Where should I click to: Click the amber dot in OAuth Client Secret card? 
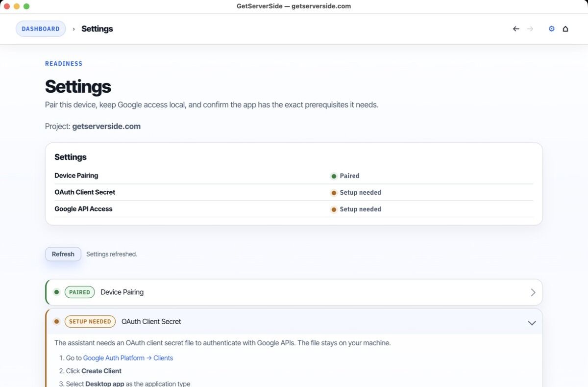57,321
